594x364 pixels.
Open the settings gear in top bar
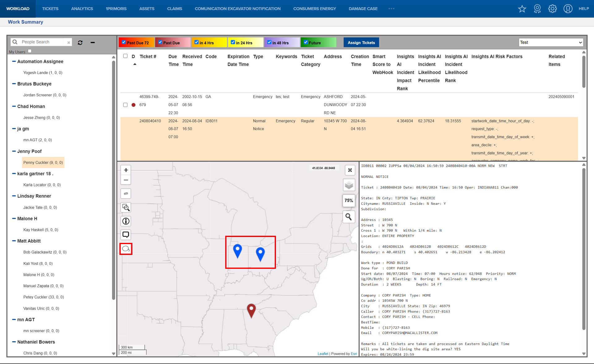(552, 9)
